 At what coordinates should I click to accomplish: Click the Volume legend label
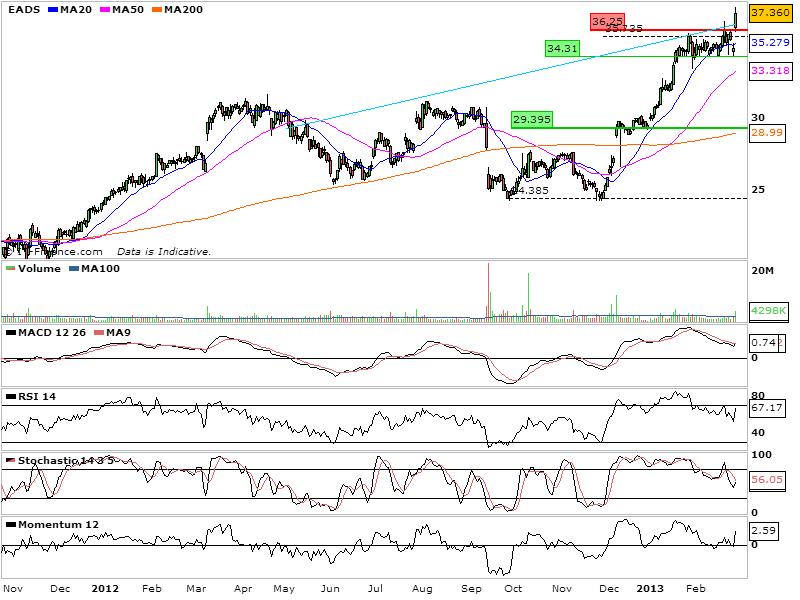pyautogui.click(x=39, y=268)
